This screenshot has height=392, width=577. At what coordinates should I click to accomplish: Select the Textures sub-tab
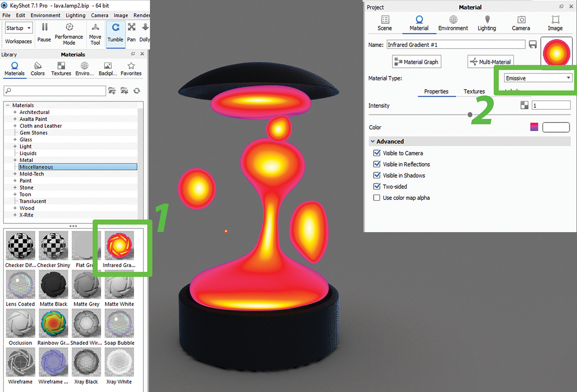click(x=474, y=92)
